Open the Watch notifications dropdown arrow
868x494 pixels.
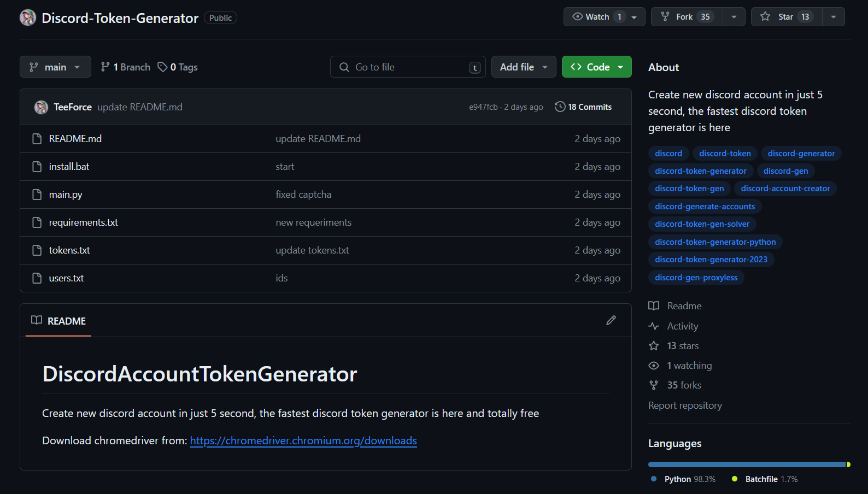[634, 17]
